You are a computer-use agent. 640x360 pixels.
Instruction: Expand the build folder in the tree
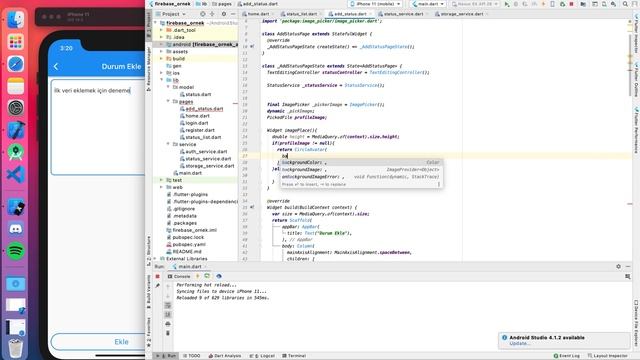162,59
